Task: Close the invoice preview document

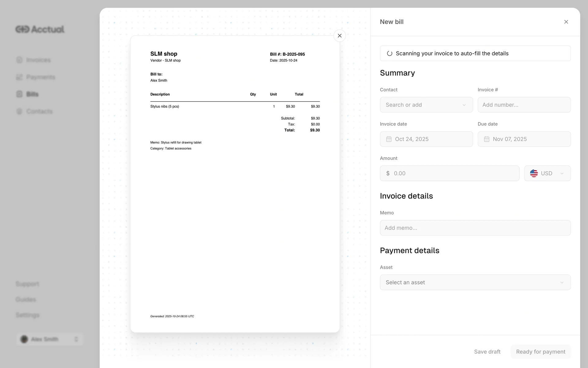Action: click(339, 36)
